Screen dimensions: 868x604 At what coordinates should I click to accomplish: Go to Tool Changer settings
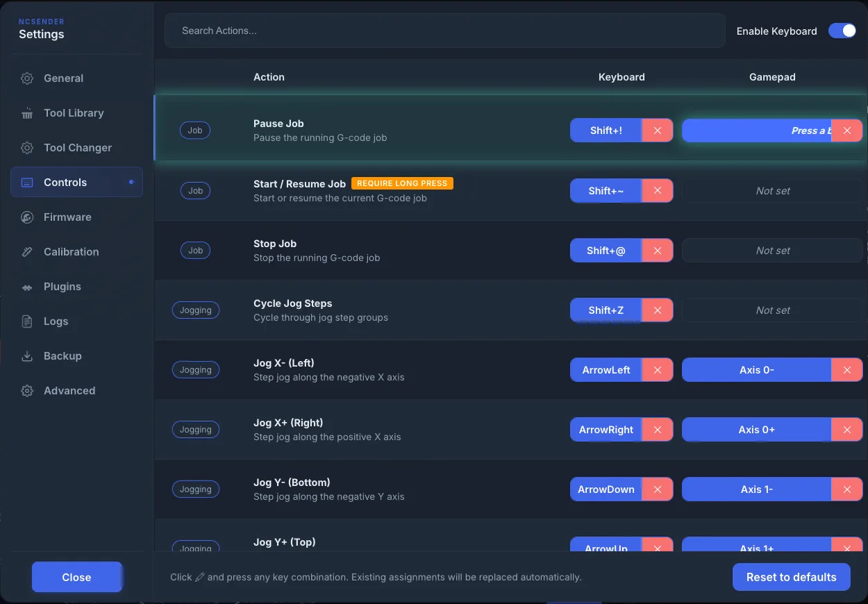pos(76,148)
